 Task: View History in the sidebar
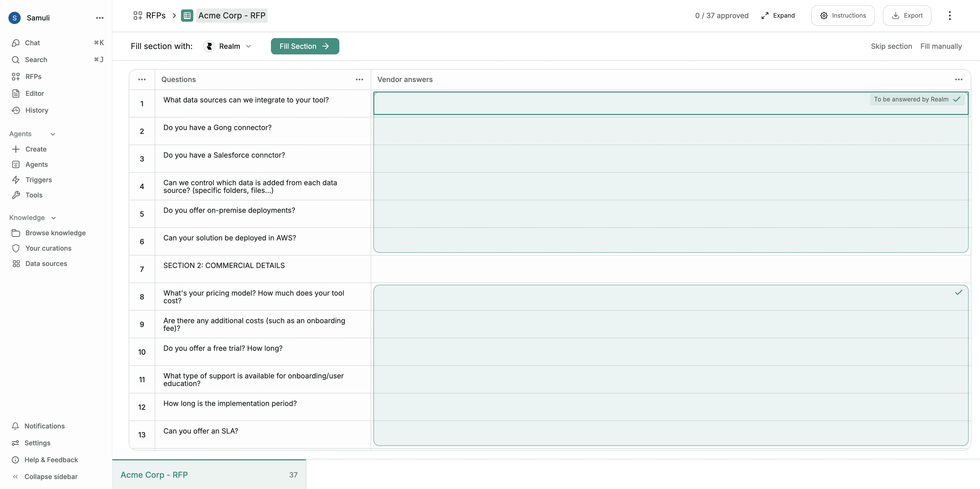(37, 110)
